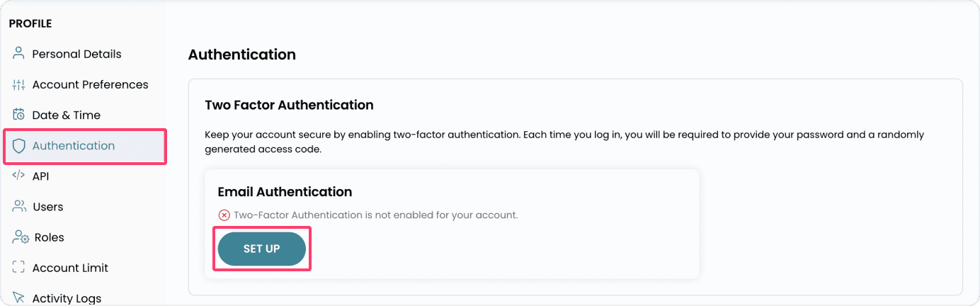Viewport: 980px width, 306px height.
Task: Click the Authentication shield icon
Action: 19,146
